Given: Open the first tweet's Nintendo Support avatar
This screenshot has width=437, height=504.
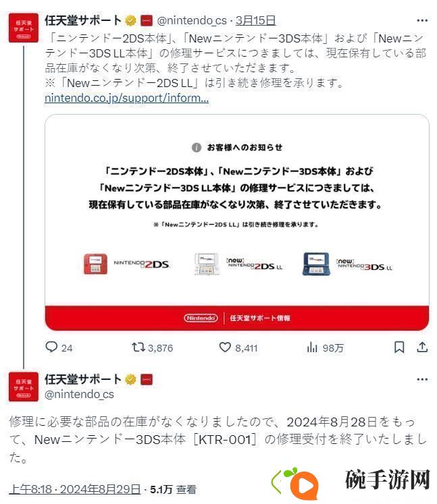Looking at the screenshot, I should pos(24,28).
